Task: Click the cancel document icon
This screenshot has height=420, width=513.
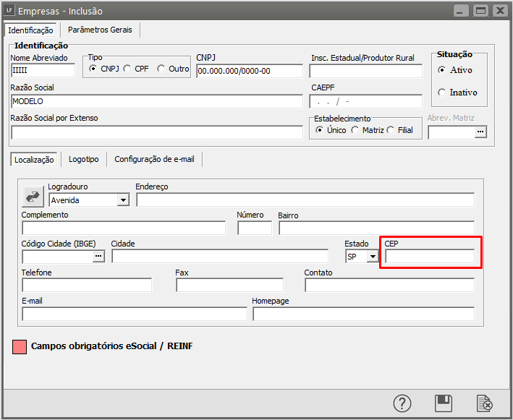Action: pos(484,403)
